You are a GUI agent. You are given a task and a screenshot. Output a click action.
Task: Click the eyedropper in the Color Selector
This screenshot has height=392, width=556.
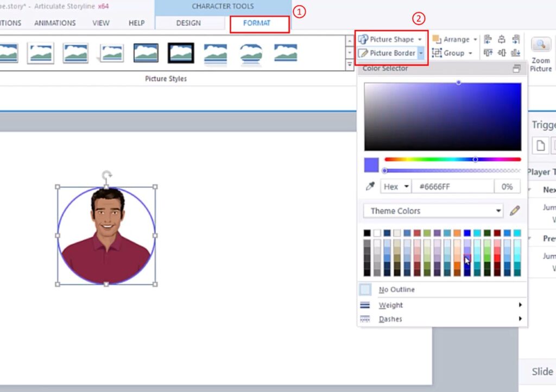coord(370,186)
